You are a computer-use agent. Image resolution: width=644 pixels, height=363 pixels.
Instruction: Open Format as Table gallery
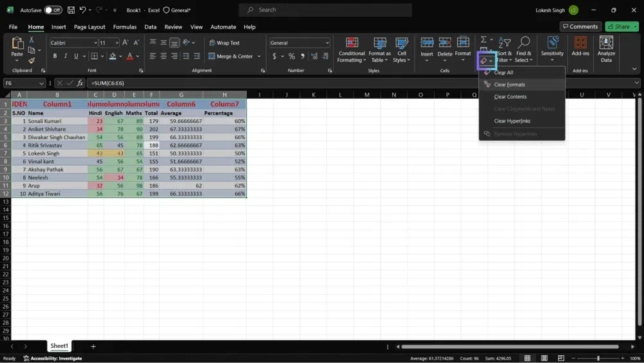pos(379,50)
